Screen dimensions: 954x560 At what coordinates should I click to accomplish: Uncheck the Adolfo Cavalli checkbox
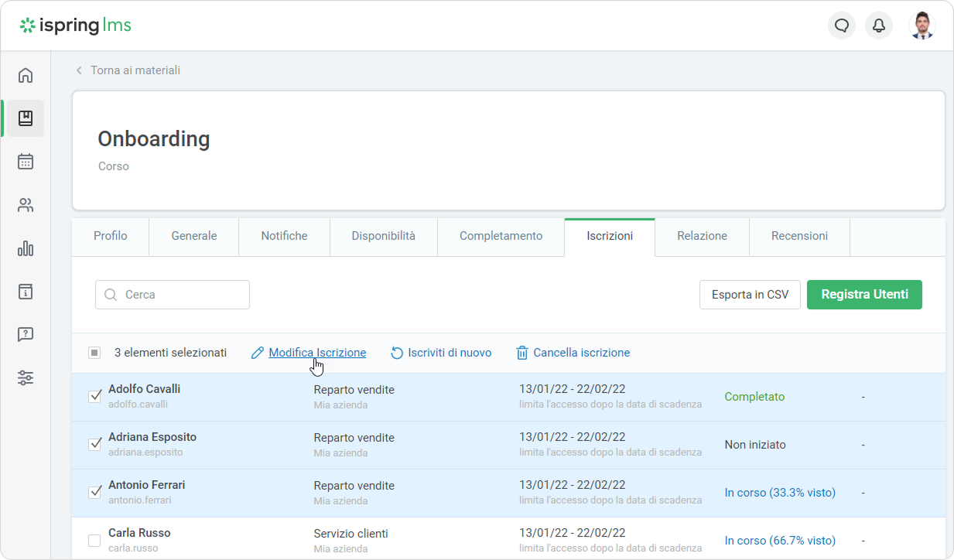(94, 396)
